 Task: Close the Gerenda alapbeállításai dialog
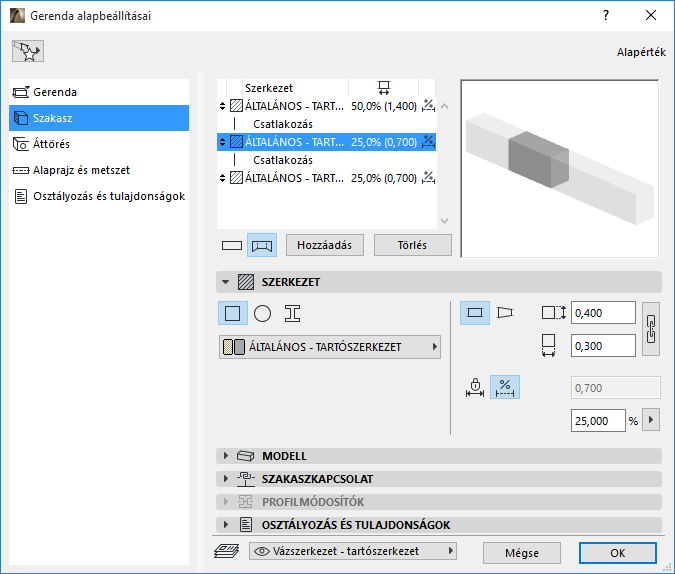pos(651,16)
